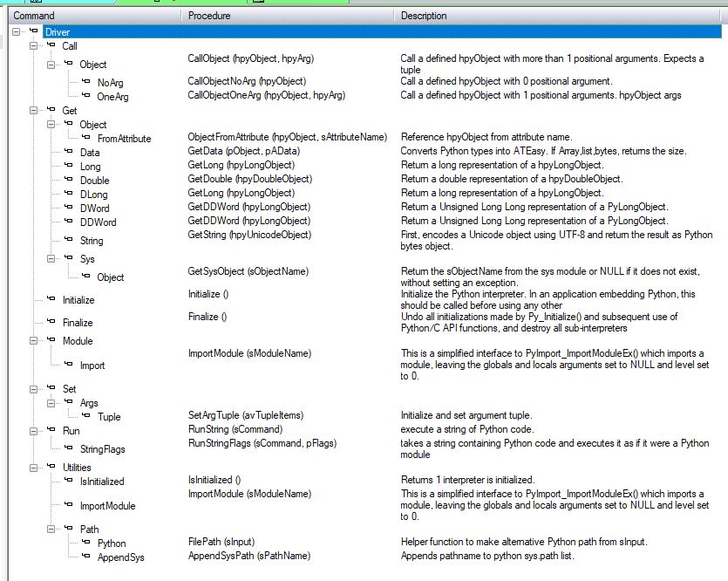
Task: Click the command icon beside Driver
Action: [33, 31]
